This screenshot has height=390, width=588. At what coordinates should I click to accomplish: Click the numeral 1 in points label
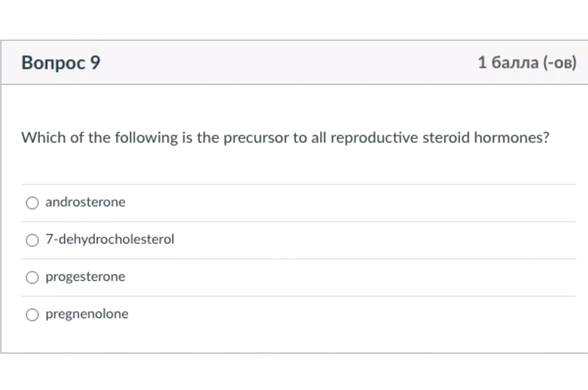482,62
